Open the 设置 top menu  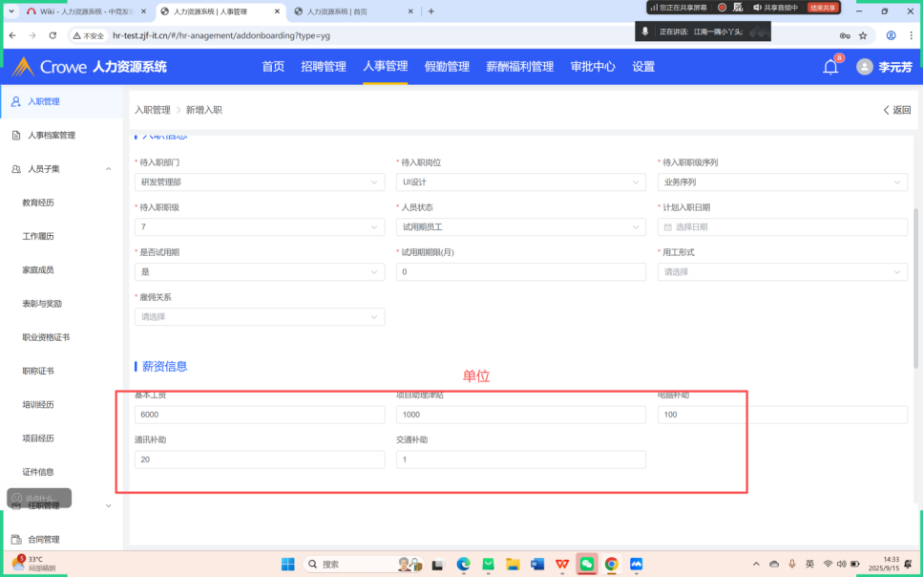point(643,67)
